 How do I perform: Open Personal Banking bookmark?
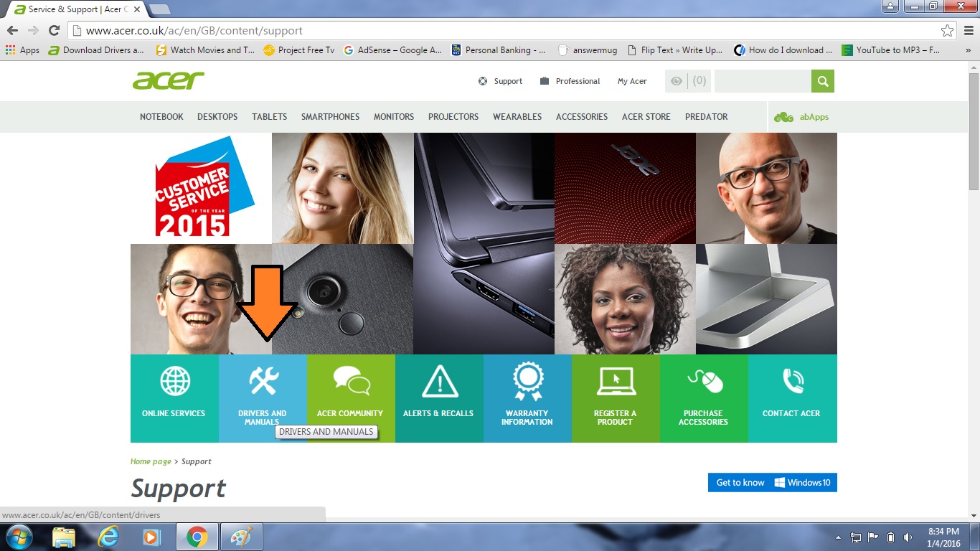pyautogui.click(x=499, y=50)
